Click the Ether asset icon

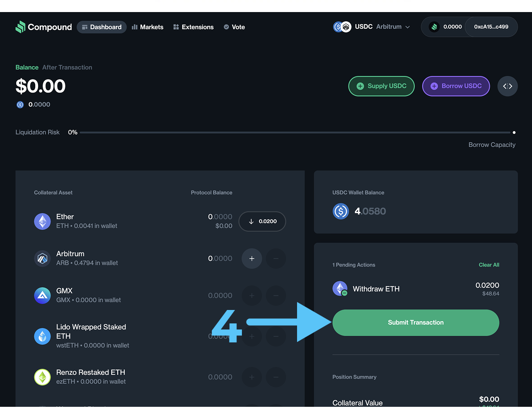43,221
